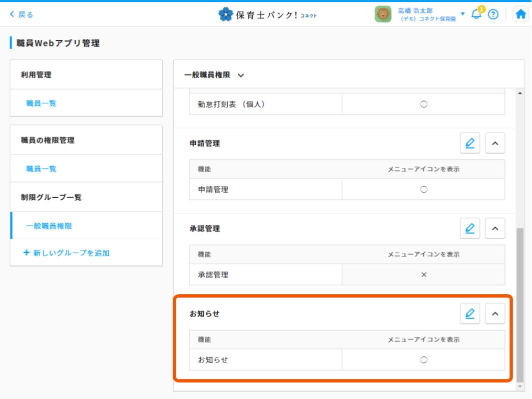Go back using 戻る link

coord(22,14)
